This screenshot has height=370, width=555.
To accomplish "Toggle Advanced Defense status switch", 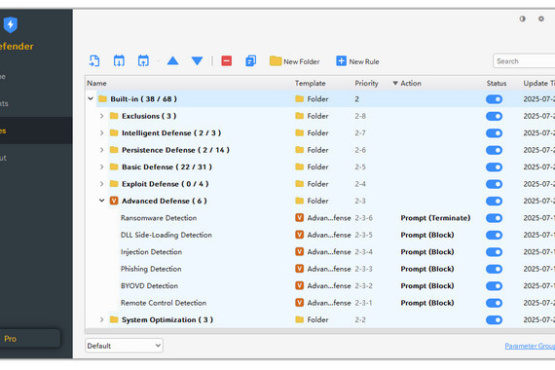I will pos(494,201).
